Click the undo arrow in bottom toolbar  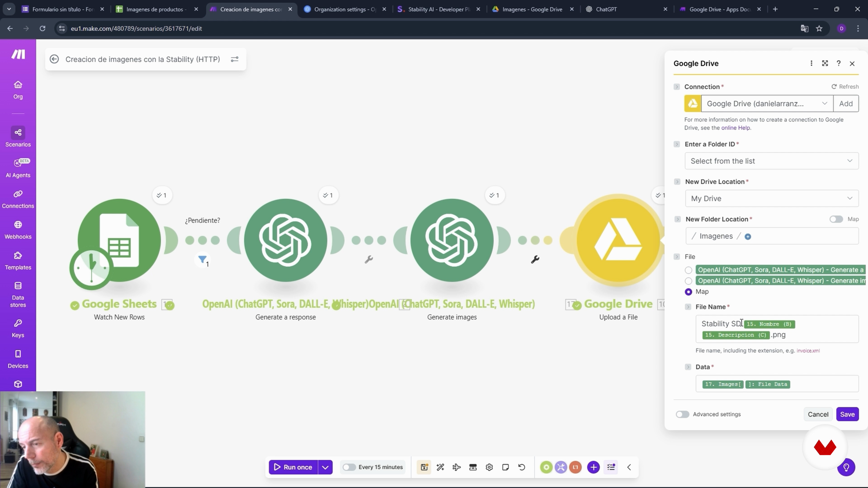click(521, 467)
